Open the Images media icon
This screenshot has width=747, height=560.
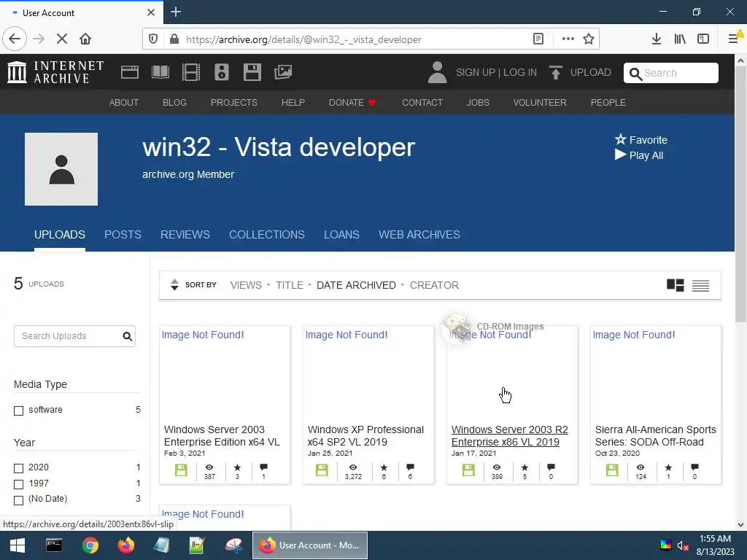tap(283, 72)
